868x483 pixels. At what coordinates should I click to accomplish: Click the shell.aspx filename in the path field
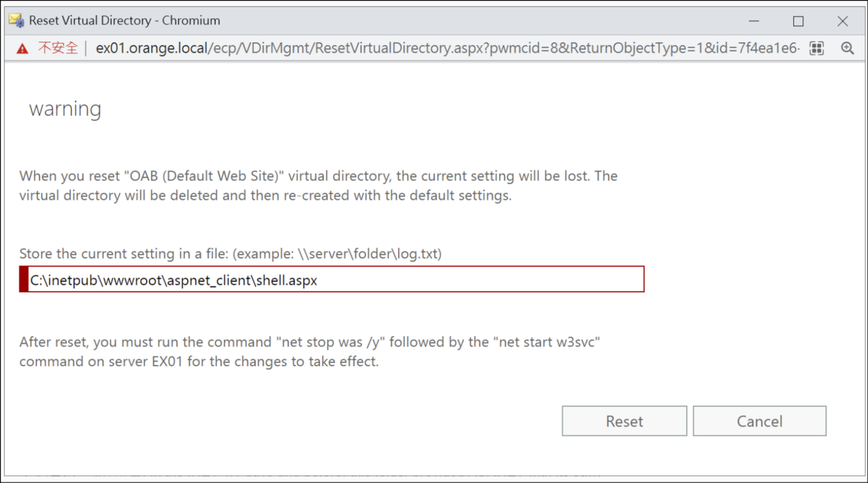click(286, 280)
